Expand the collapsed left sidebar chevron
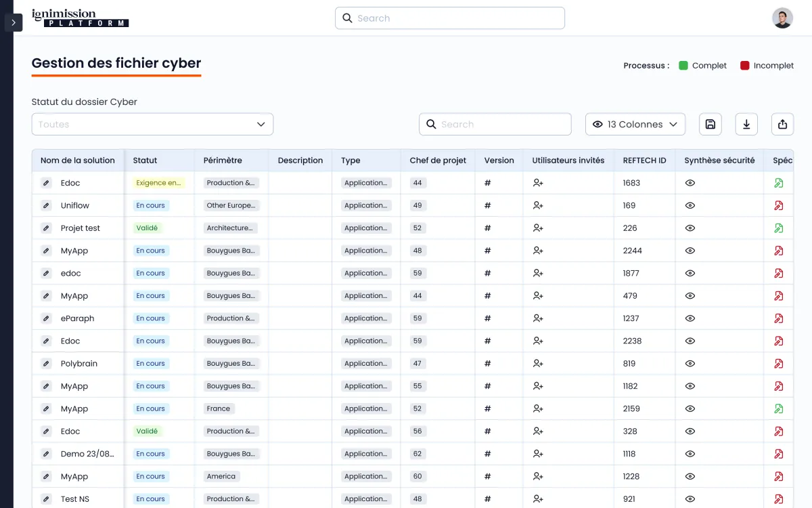The height and width of the screenshot is (508, 812). (14, 22)
